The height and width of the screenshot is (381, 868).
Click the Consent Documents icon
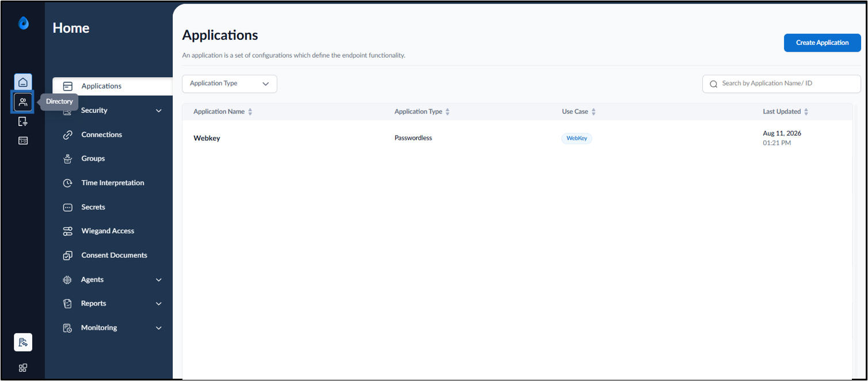(x=68, y=256)
